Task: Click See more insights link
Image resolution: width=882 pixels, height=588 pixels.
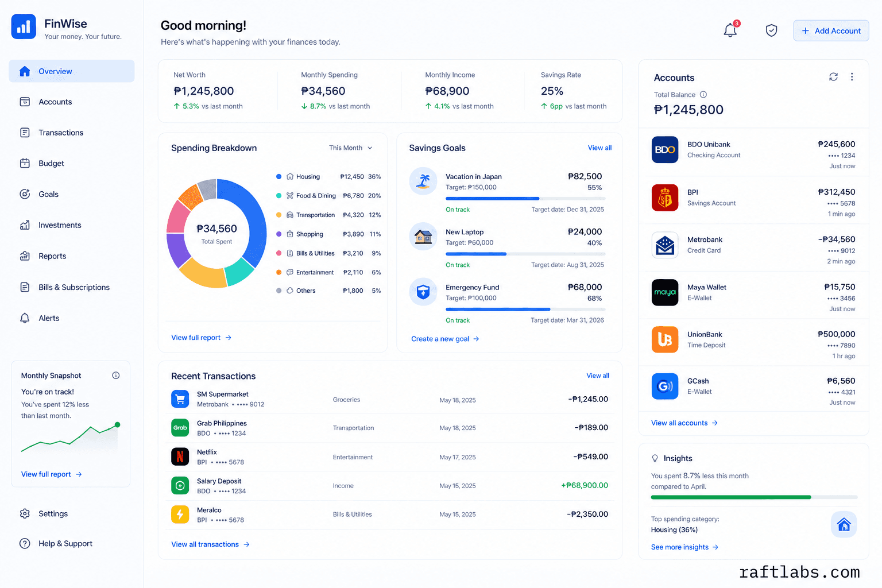Action: 684,547
